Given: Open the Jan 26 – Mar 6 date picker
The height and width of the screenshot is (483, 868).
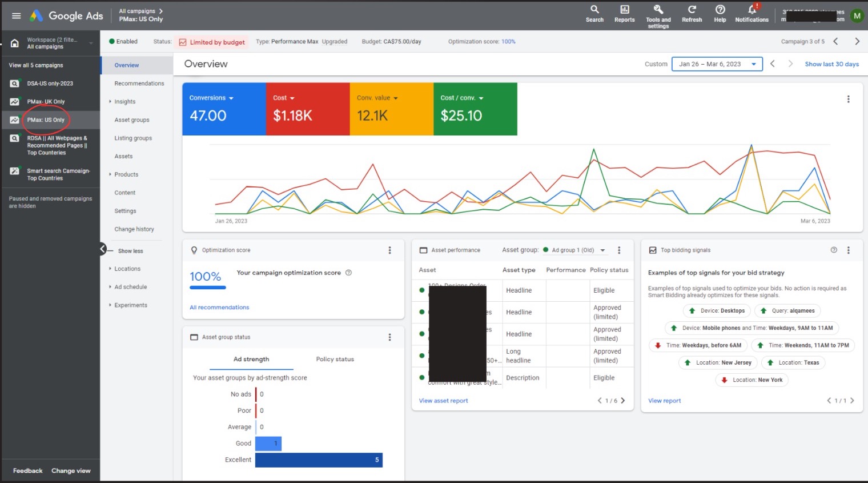Looking at the screenshot, I should coord(717,64).
